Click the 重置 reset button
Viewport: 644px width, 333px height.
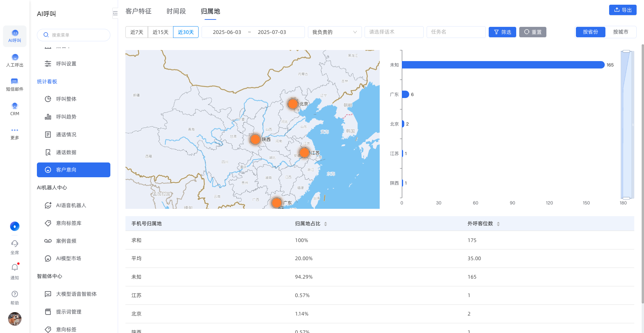(x=533, y=32)
